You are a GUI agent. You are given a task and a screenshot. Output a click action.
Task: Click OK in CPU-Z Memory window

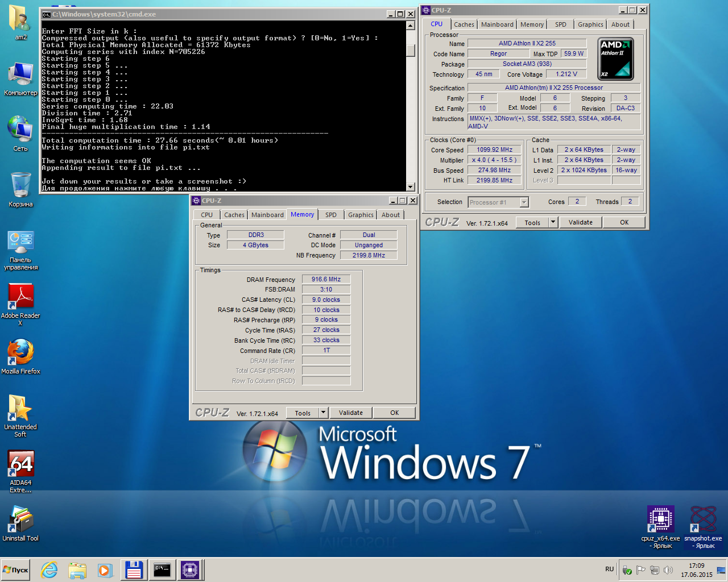pyautogui.click(x=395, y=413)
